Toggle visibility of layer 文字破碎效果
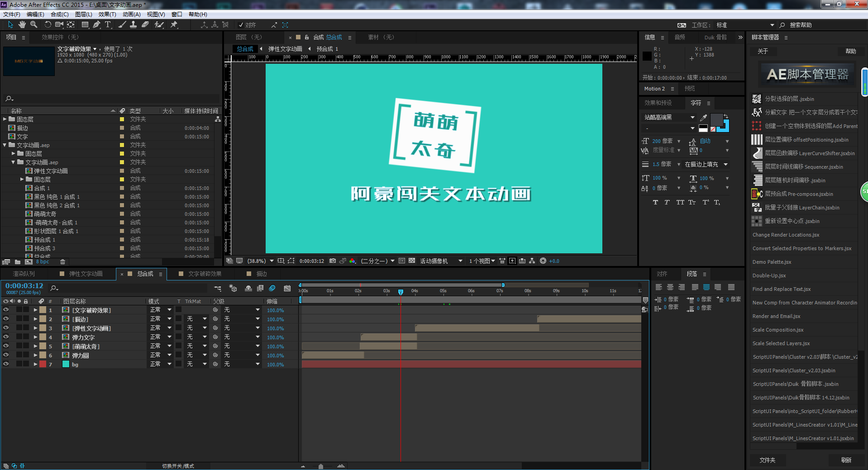 point(6,310)
